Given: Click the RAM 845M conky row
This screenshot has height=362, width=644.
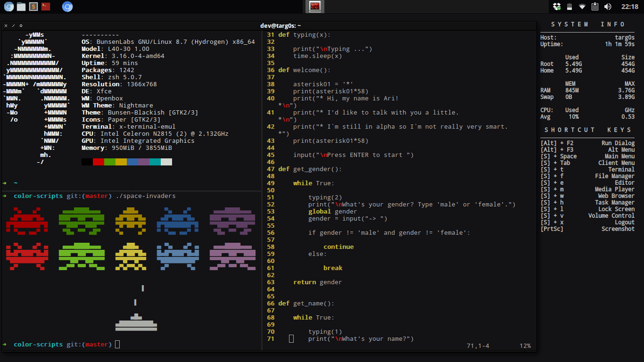Looking at the screenshot, I should [587, 90].
